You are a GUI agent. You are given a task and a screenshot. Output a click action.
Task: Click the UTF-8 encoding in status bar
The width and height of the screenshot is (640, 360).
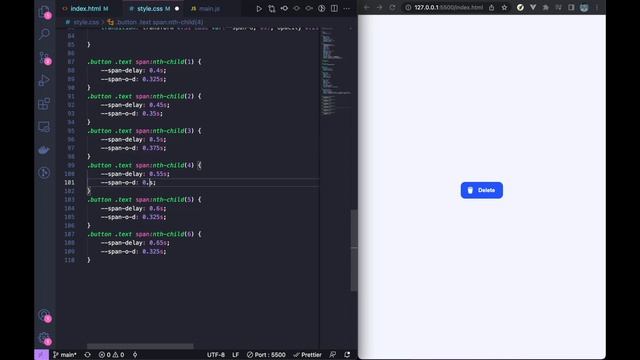click(x=216, y=355)
